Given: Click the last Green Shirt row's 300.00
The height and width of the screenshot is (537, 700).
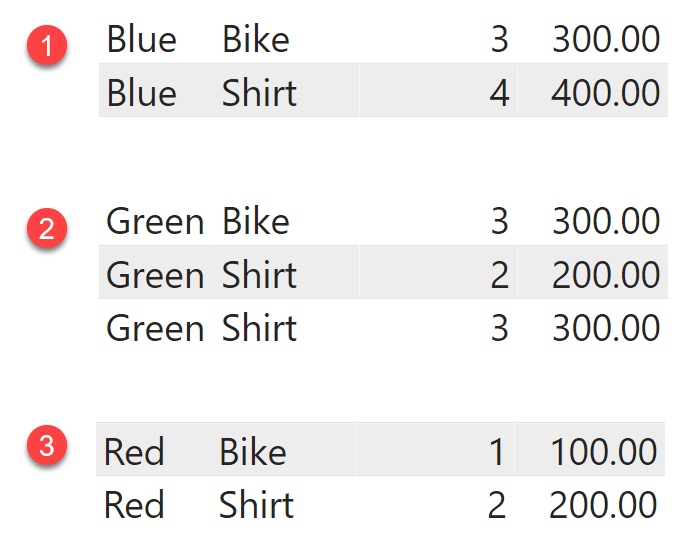Looking at the screenshot, I should [x=605, y=328].
